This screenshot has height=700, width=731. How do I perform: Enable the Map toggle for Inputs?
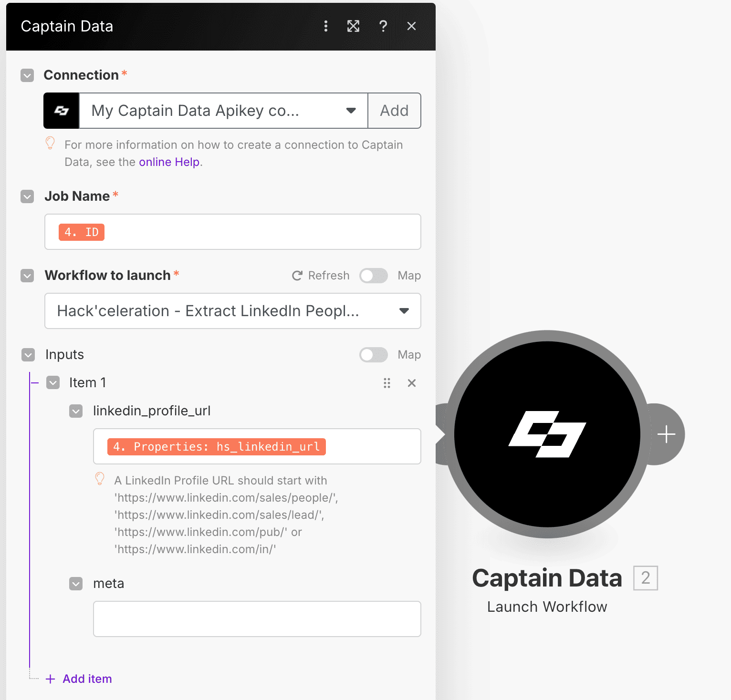pyautogui.click(x=374, y=355)
